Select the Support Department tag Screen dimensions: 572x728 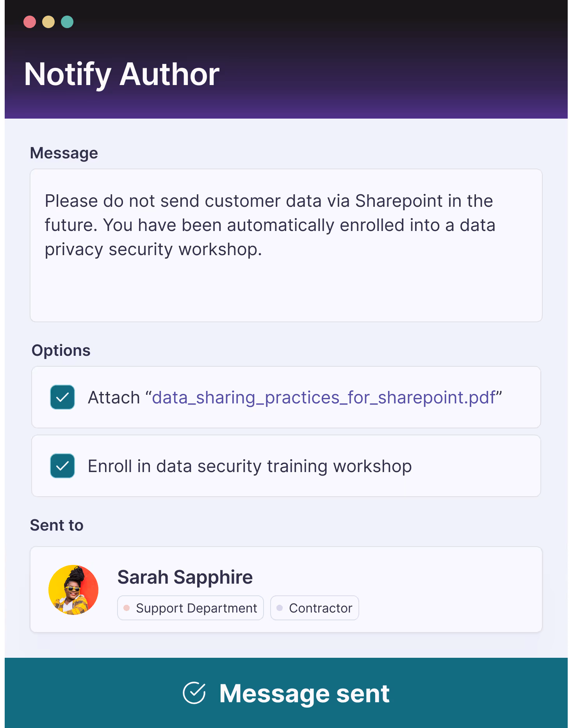click(191, 608)
